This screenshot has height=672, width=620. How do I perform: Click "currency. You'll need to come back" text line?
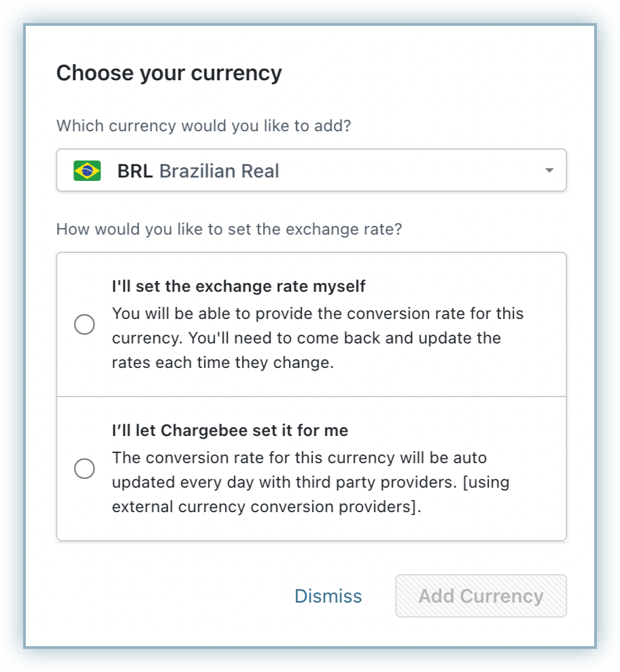pyautogui.click(x=306, y=338)
